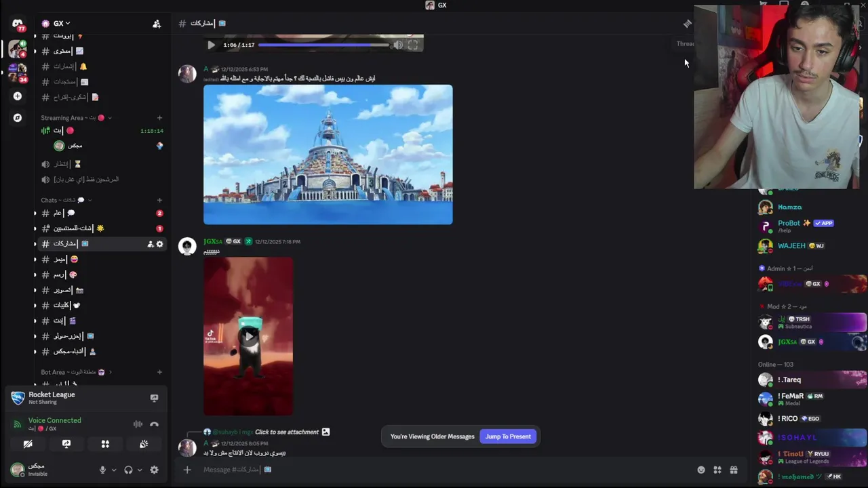The height and width of the screenshot is (488, 868).
Task: Add channel to Bot Area category
Action: click(159, 372)
